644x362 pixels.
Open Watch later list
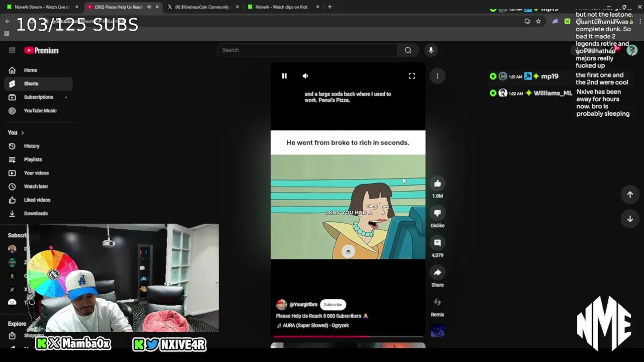(38, 187)
